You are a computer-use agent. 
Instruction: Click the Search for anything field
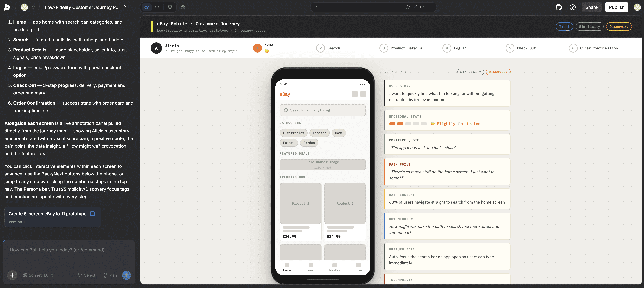322,110
